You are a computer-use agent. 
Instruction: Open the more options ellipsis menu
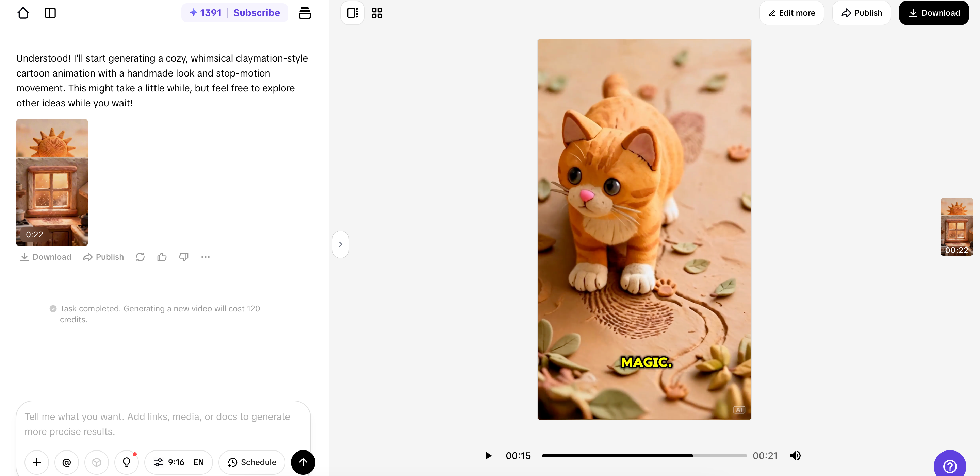[206, 257]
